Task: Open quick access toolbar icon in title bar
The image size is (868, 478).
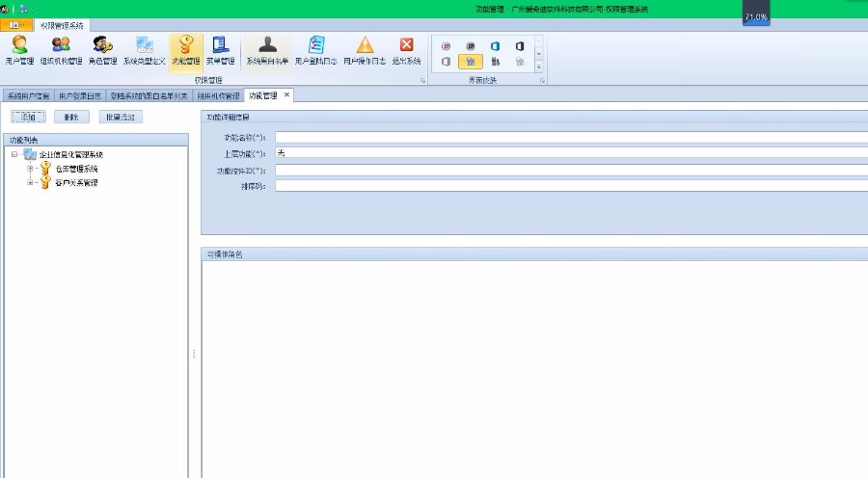Action: (24, 9)
